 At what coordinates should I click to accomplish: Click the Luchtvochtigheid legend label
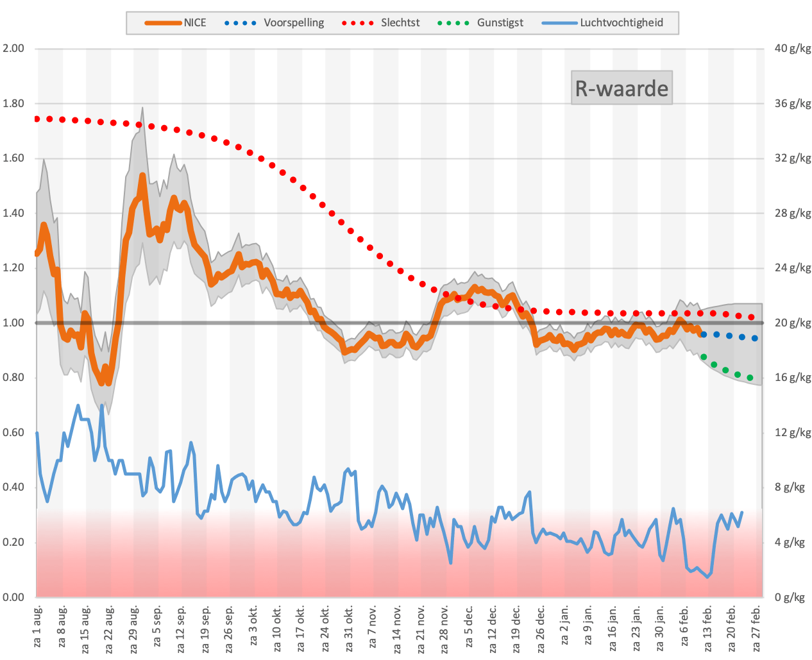pyautogui.click(x=622, y=23)
